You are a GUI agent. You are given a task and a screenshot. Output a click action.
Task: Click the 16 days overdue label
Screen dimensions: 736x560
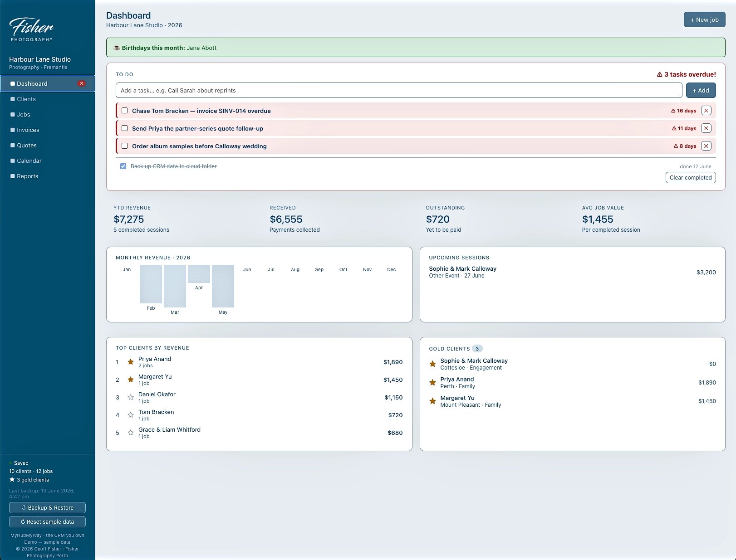(684, 111)
